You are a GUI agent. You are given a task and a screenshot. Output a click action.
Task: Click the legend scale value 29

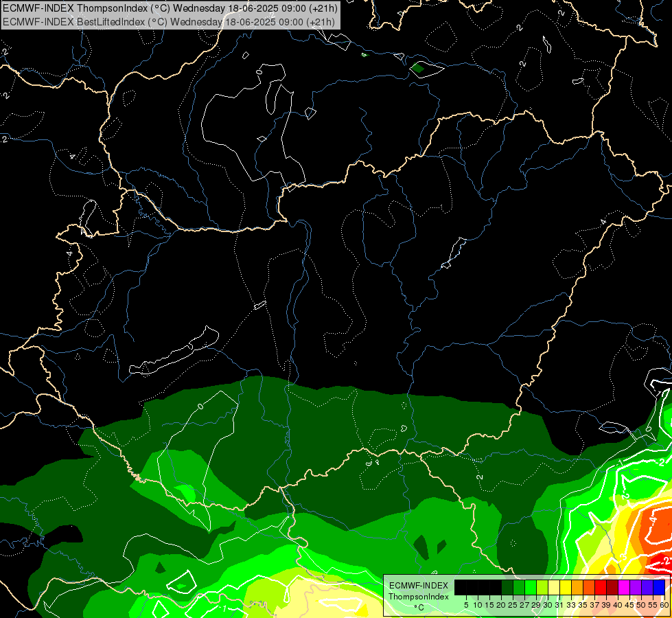[537, 605]
